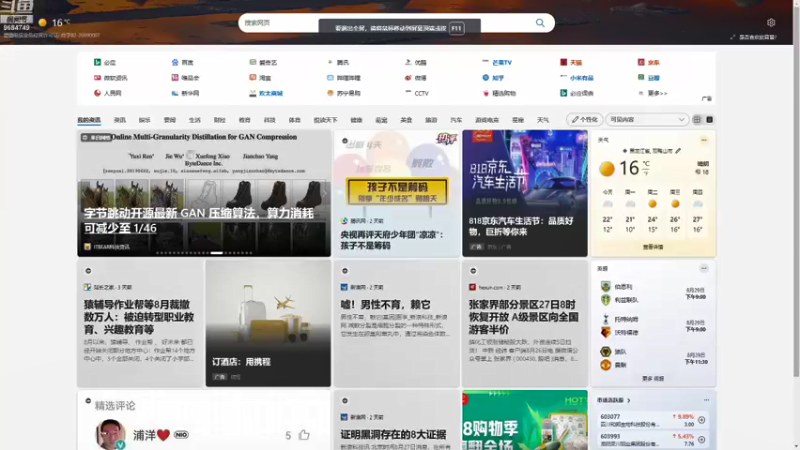
Task: Open the stocks card three-dot menu
Action: pos(706,400)
